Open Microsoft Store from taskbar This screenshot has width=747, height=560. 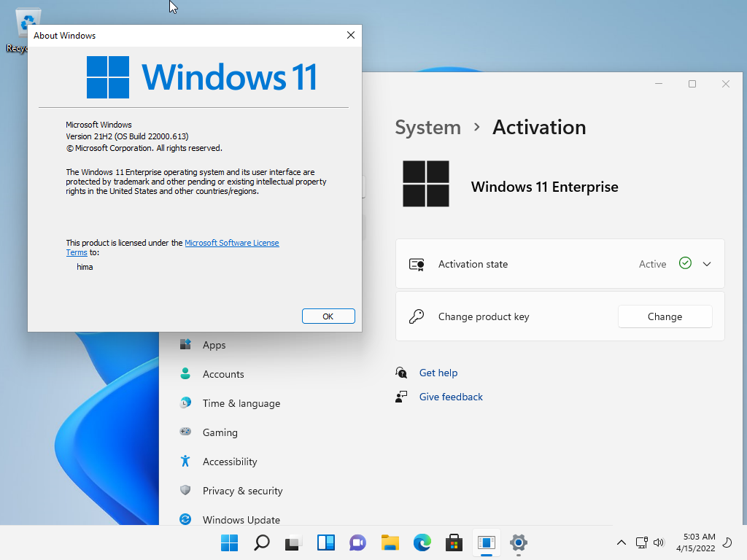(x=454, y=542)
